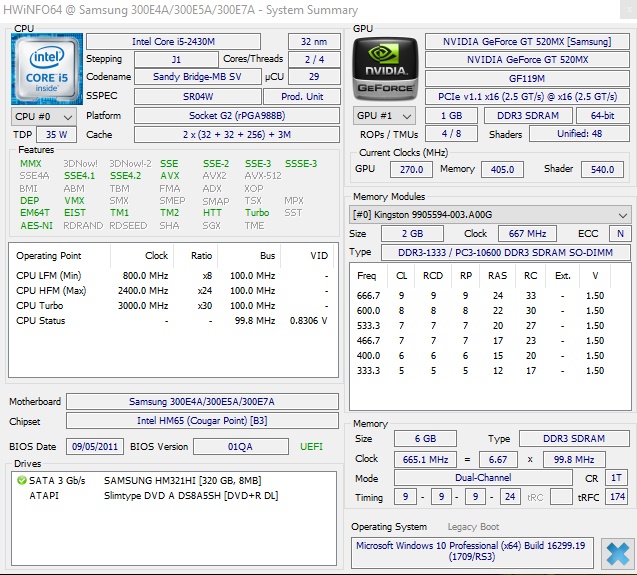Click the AVX feature label
Screen dimensions: 637x575
point(170,176)
